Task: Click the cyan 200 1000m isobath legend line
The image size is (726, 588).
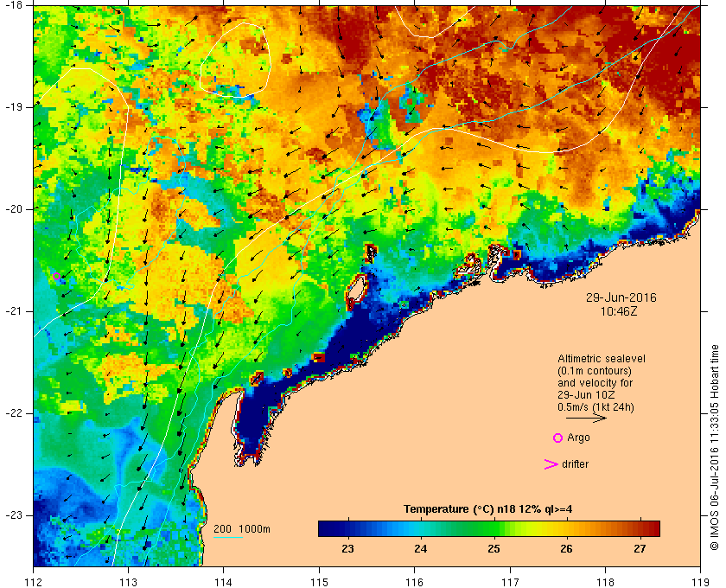Action: click(x=228, y=538)
